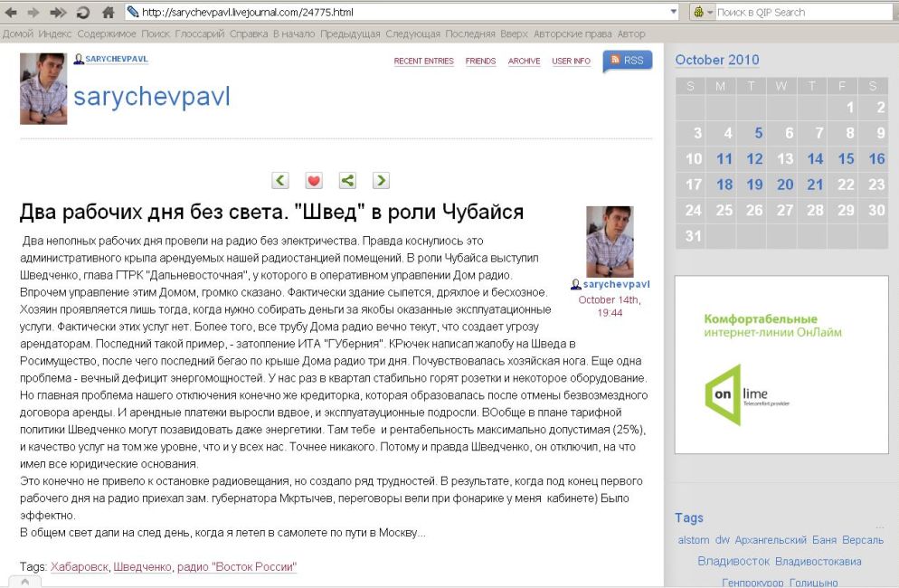Click the author userpic beside the post

tap(610, 241)
